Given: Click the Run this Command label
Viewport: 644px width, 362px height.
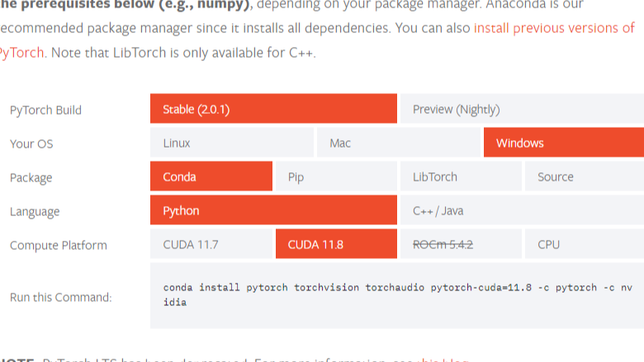Looking at the screenshot, I should pyautogui.click(x=60, y=297).
